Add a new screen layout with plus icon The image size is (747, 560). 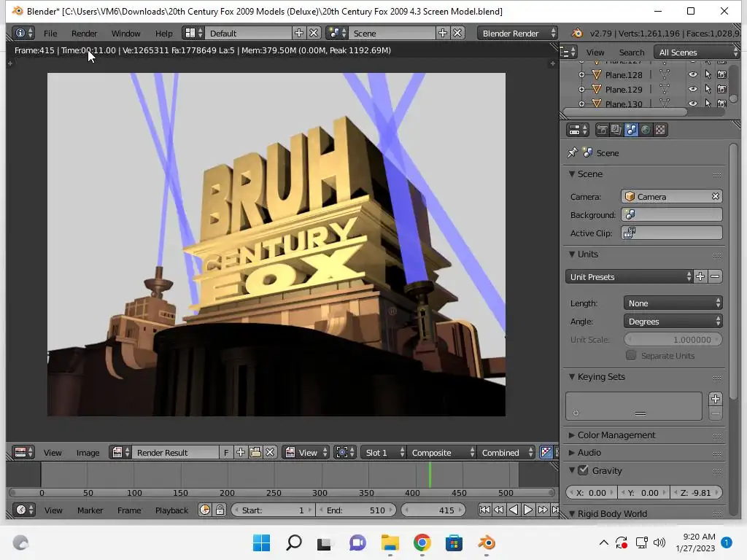298,33
